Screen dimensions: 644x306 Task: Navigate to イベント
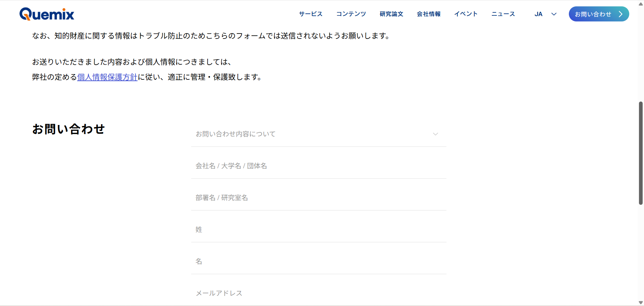(466, 14)
